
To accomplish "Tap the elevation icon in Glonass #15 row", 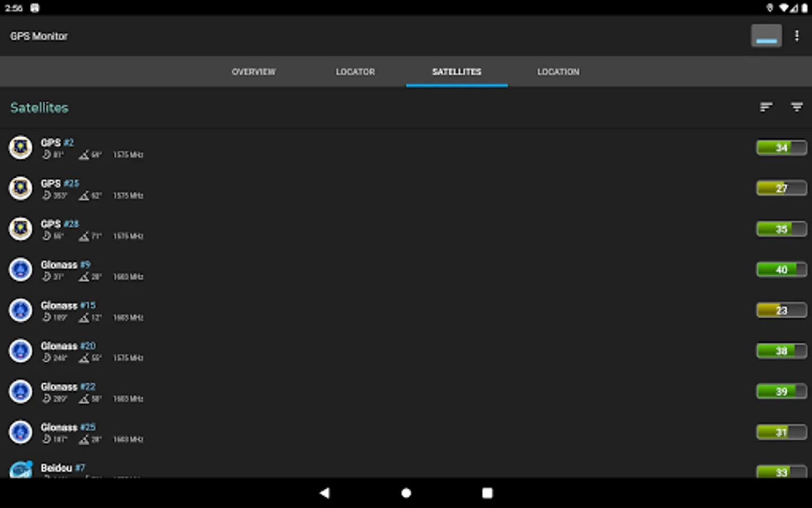I will 84,317.
